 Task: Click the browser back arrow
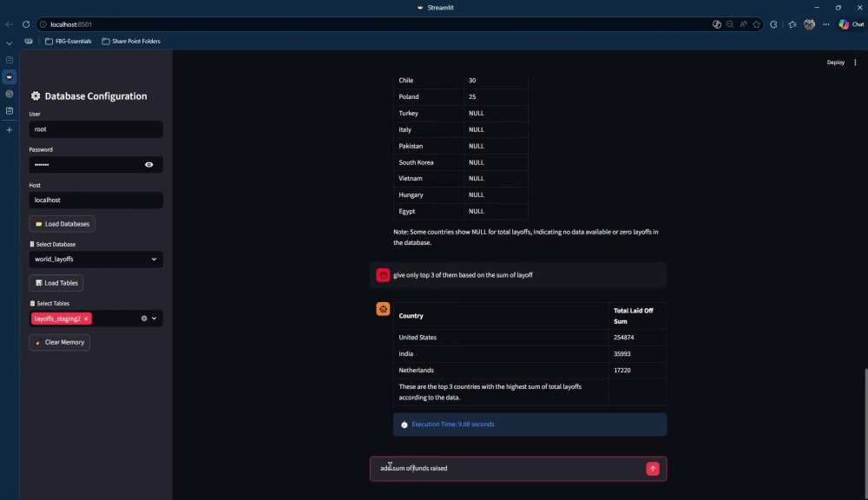(x=10, y=24)
